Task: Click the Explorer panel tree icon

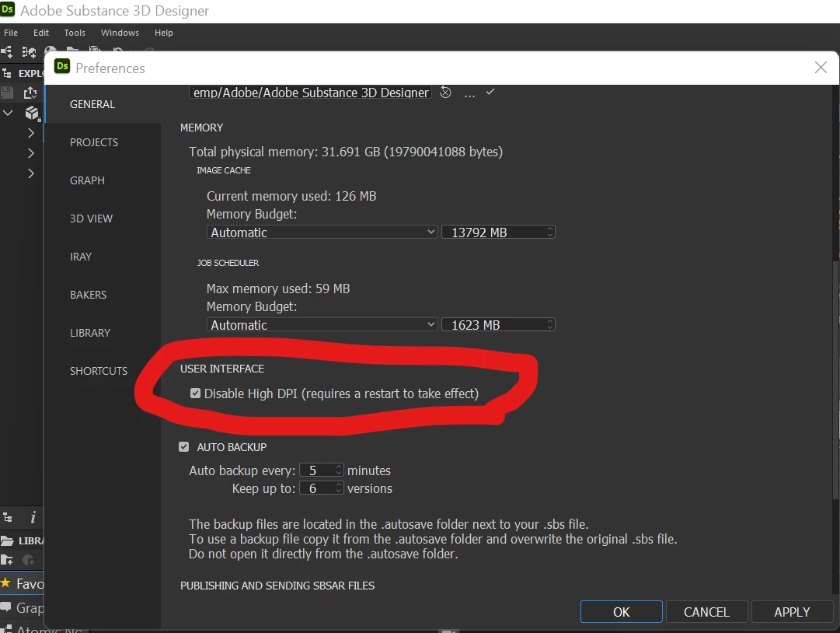Action: [7, 73]
